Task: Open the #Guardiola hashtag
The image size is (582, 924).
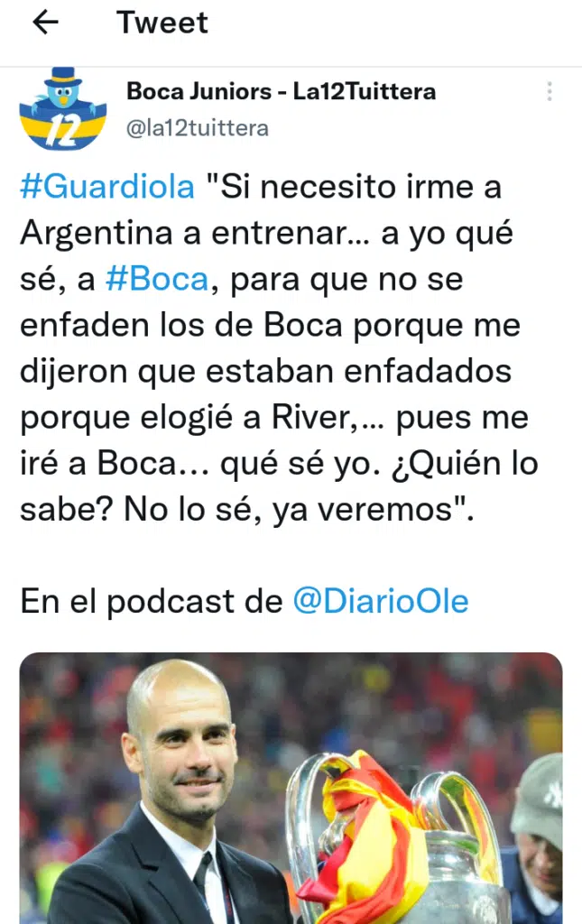Action: click(106, 187)
